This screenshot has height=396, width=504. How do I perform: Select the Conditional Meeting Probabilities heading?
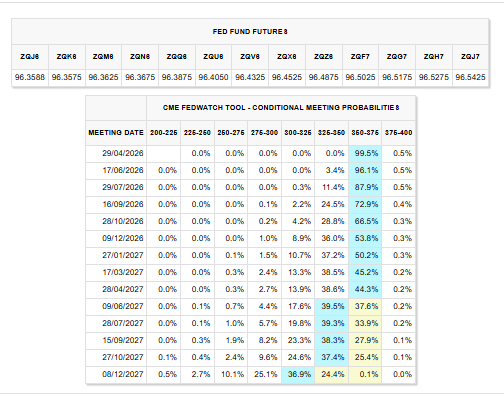pos(281,108)
